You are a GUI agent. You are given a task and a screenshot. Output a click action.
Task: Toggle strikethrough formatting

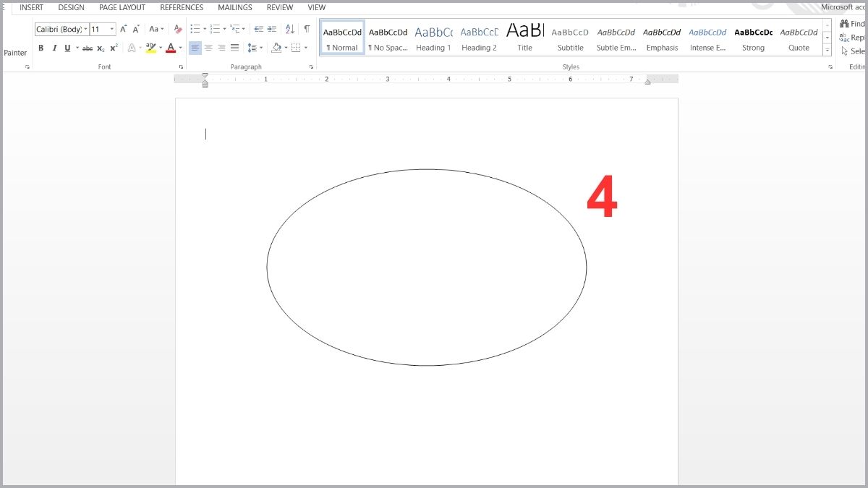[88, 48]
